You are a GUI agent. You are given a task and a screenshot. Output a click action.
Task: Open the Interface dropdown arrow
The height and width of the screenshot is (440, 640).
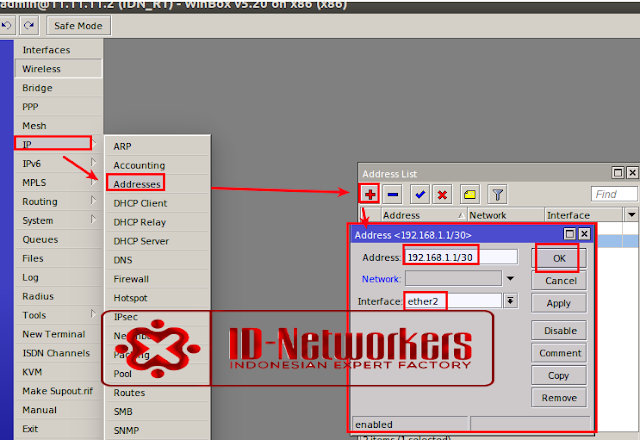[x=510, y=301]
